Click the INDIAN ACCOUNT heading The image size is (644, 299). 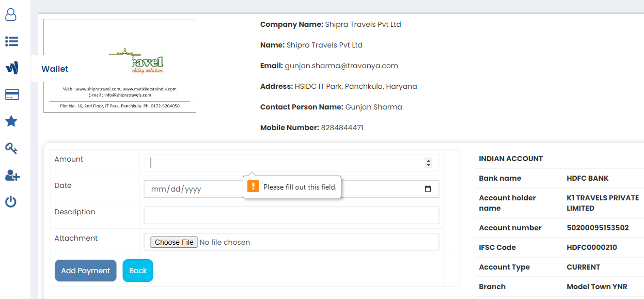click(x=511, y=159)
